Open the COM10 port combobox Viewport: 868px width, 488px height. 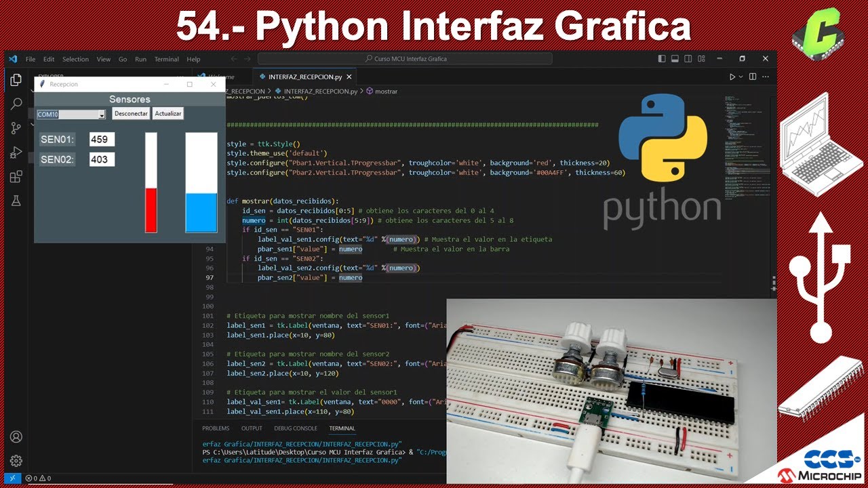(71, 115)
